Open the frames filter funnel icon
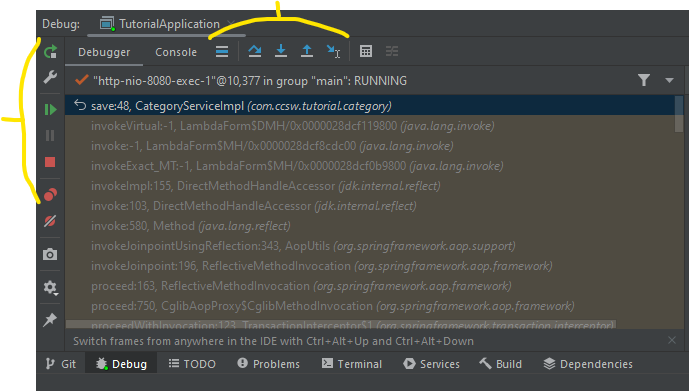 click(644, 80)
